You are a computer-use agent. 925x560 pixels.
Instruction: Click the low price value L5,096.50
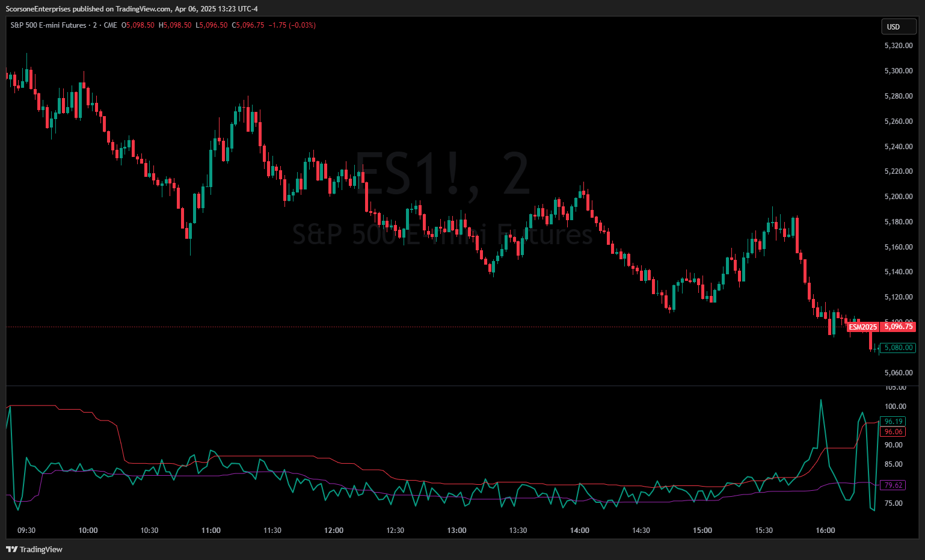(212, 25)
